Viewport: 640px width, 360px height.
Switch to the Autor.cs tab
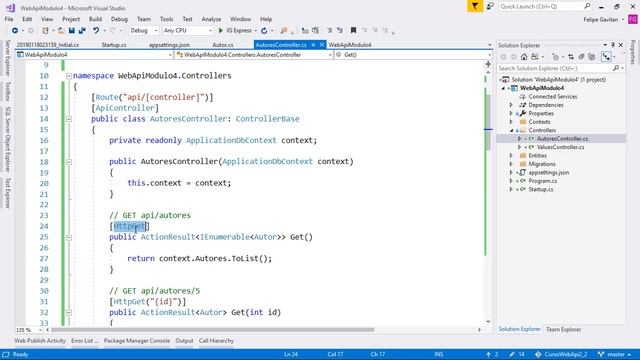[x=223, y=45]
